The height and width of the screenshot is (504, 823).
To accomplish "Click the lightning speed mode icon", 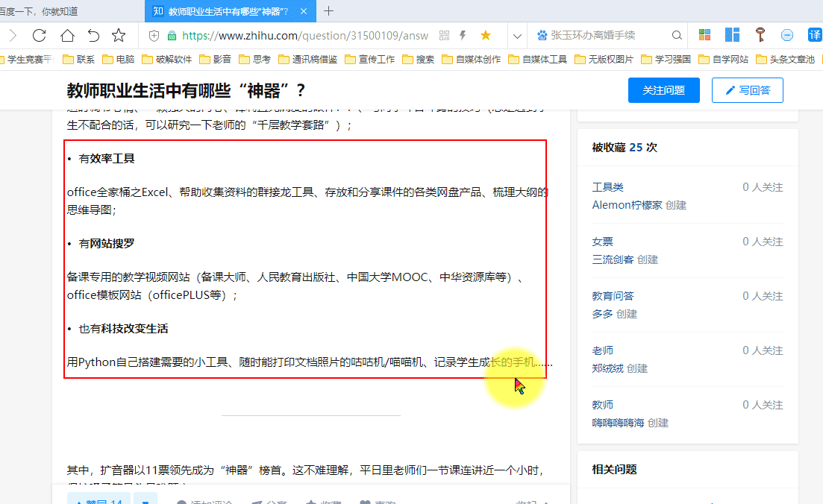I will (x=463, y=36).
